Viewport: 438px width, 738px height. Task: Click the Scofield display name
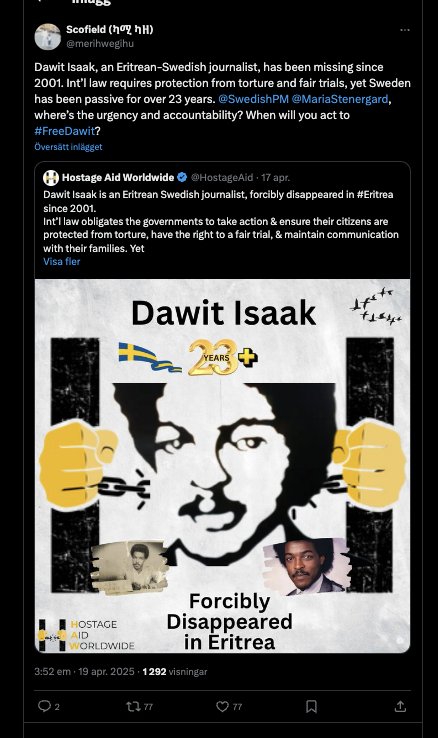pos(110,30)
